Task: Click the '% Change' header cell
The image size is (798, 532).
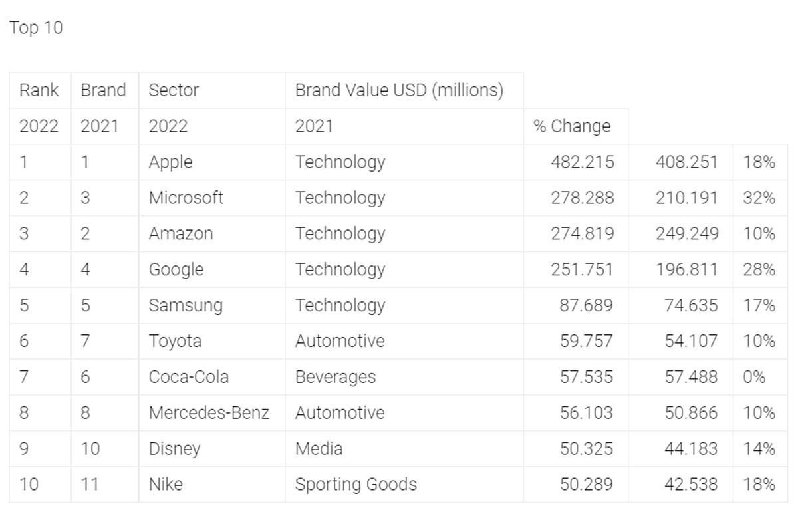Action: 572,126
